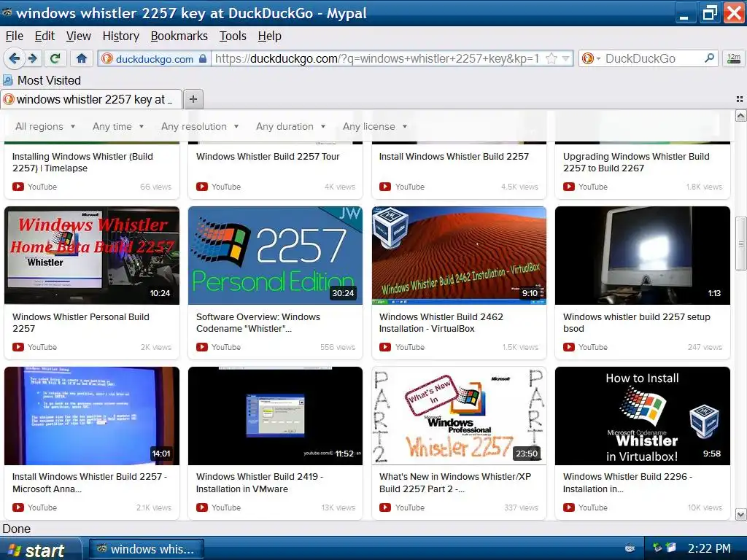The image size is (747, 560).
Task: Open Installing Windows Whistler (Build 2257) Timelapse link
Action: (x=82, y=162)
